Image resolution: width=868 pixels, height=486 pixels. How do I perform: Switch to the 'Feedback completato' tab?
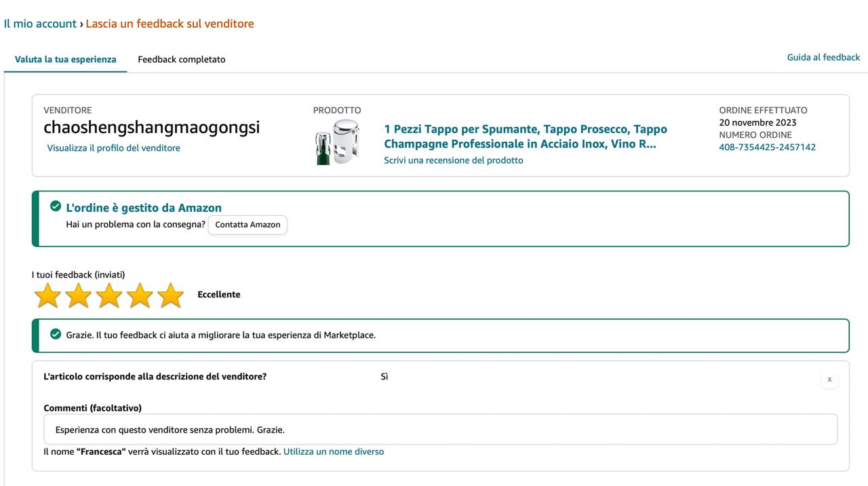point(182,60)
